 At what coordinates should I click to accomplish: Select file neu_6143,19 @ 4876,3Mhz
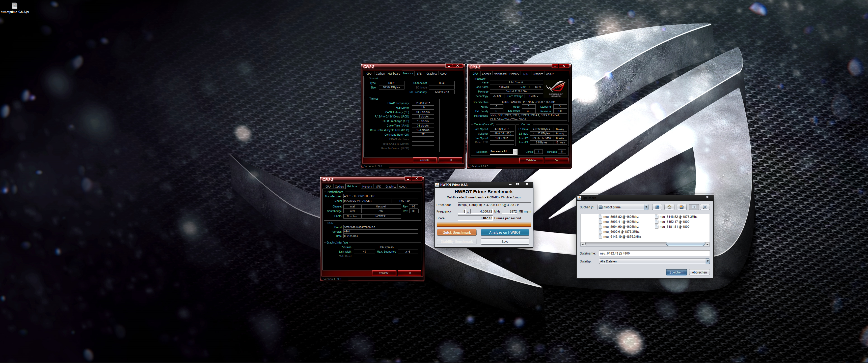pyautogui.click(x=620, y=237)
